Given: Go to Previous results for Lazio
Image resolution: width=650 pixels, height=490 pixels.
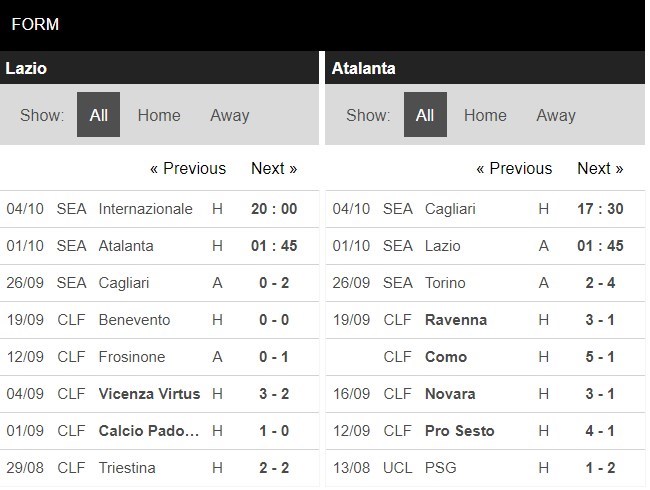Looking at the screenshot, I should click(188, 168).
